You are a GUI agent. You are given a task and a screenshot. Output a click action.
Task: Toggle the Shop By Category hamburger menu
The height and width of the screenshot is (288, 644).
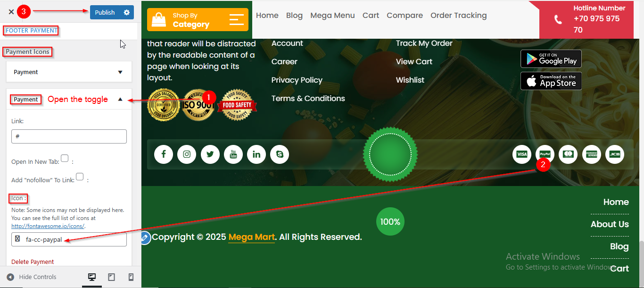point(236,19)
